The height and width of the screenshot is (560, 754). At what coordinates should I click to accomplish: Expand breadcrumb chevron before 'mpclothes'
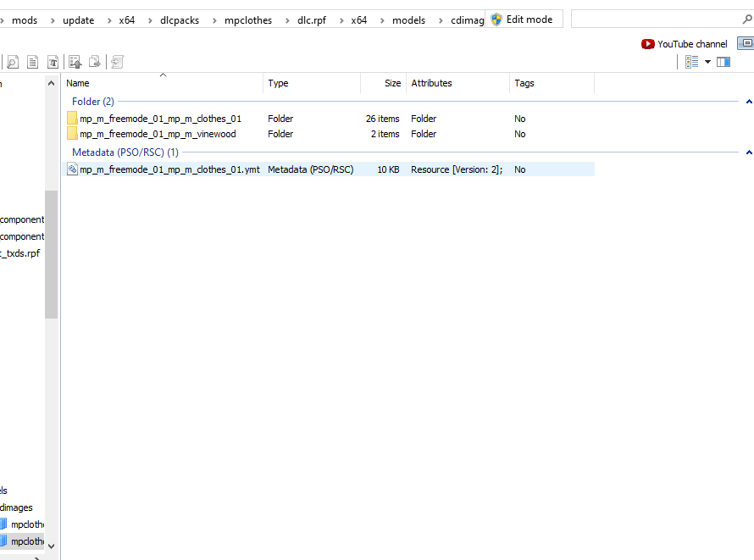[214, 20]
